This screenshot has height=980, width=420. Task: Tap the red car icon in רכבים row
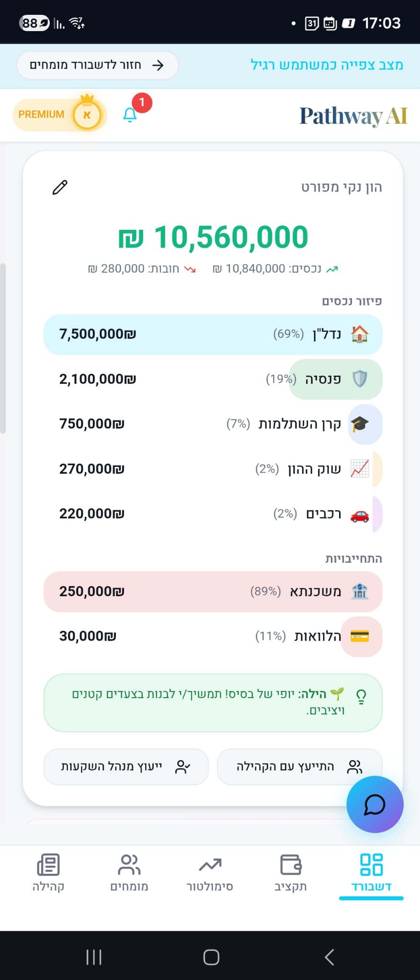coord(360,514)
